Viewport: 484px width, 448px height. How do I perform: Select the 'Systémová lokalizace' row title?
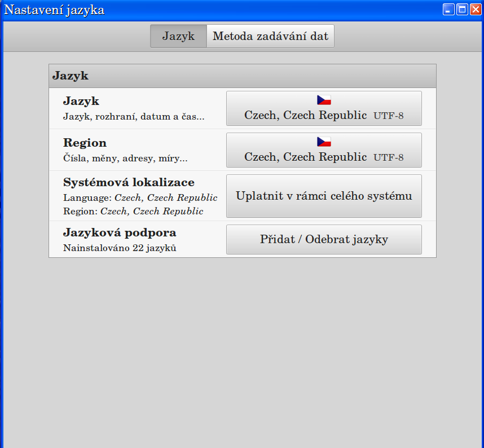(129, 183)
